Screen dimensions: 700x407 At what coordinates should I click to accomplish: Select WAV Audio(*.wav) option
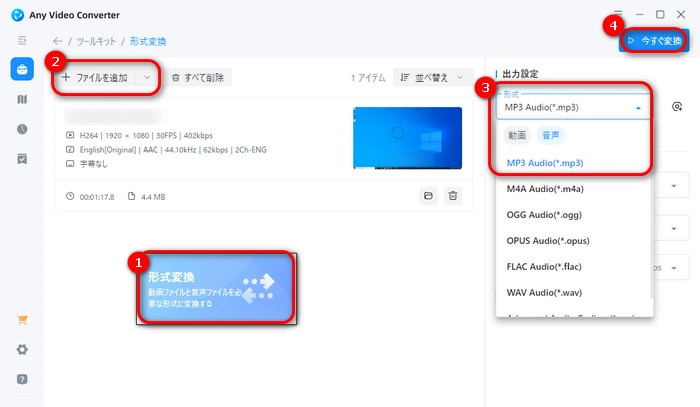click(573, 292)
